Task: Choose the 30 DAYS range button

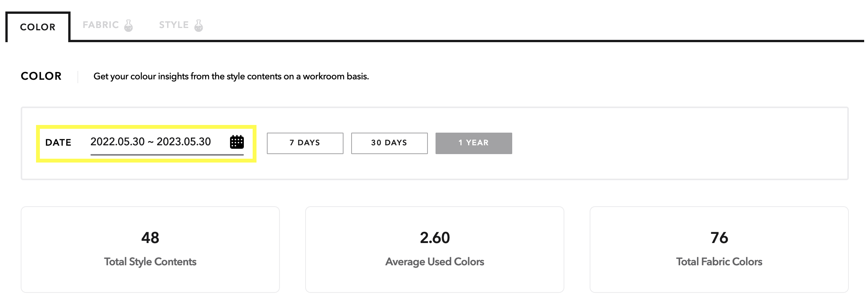Action: click(390, 143)
